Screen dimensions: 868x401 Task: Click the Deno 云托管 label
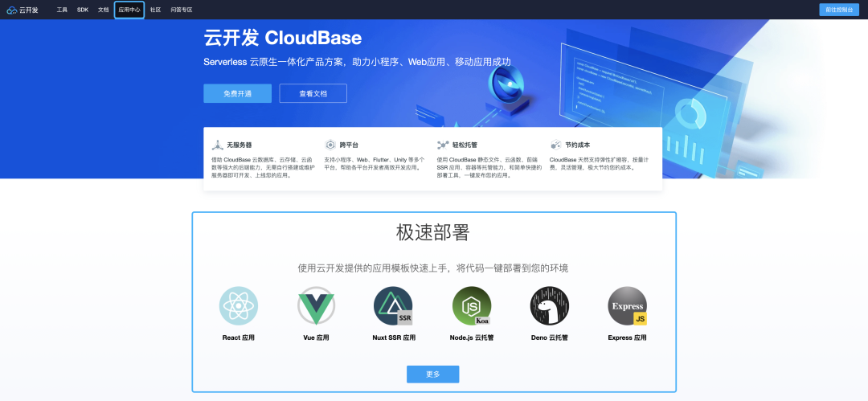point(550,338)
